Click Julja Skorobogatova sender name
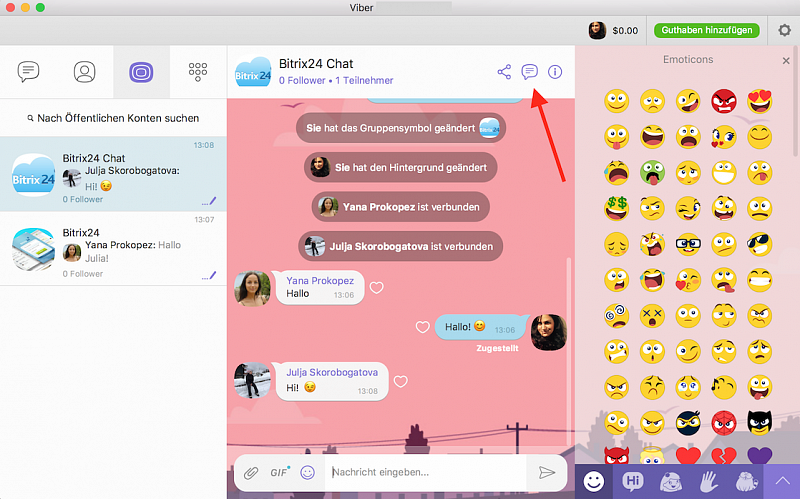The image size is (800, 499). pos(332,372)
